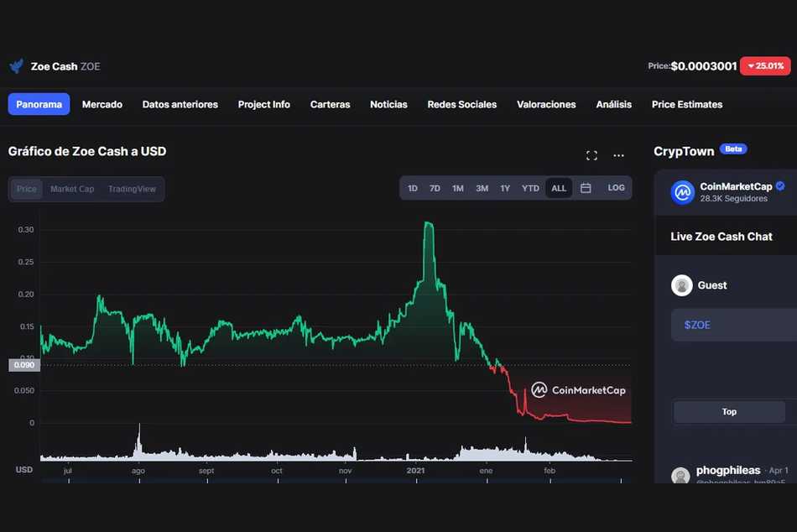Click the CoinMarketCap profile avatar
The height and width of the screenshot is (532, 797).
[683, 192]
